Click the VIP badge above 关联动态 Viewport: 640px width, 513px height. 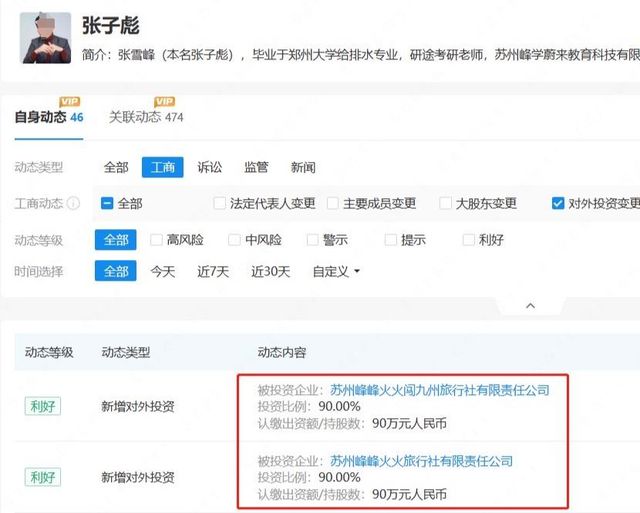(164, 101)
